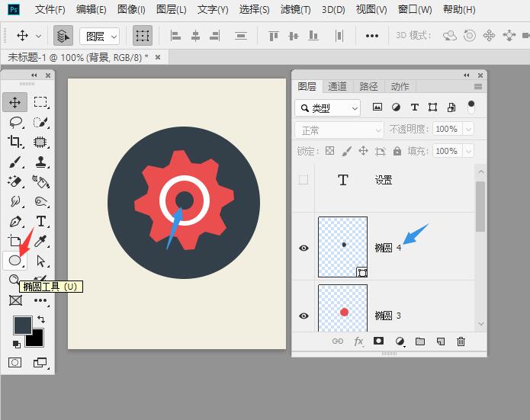Viewport: 530px width, 420px height.
Task: Hide the 椭圆 3 layer
Action: [304, 316]
